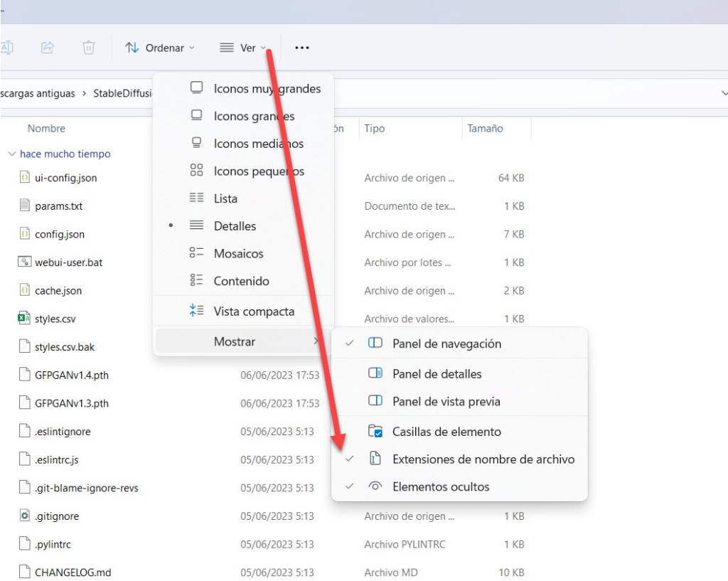Choose Vista compacta in menu

[x=253, y=311]
